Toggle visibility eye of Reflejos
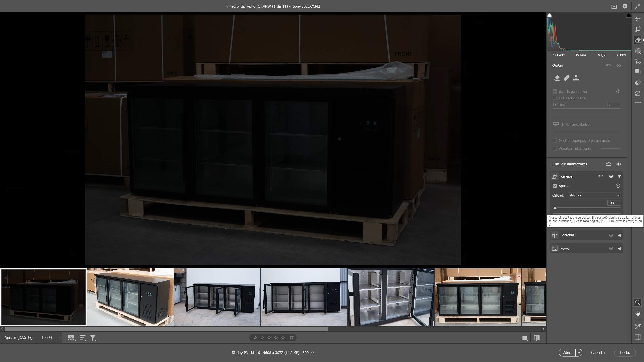 611,176
